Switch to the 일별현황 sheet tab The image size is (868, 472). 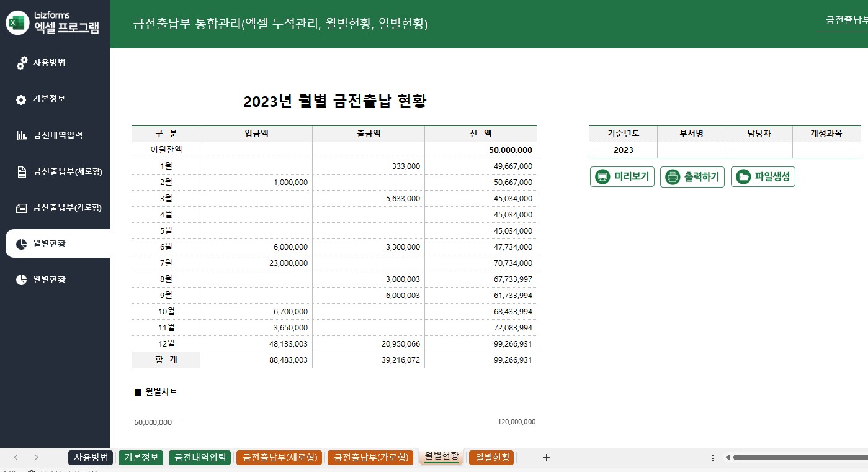click(491, 458)
